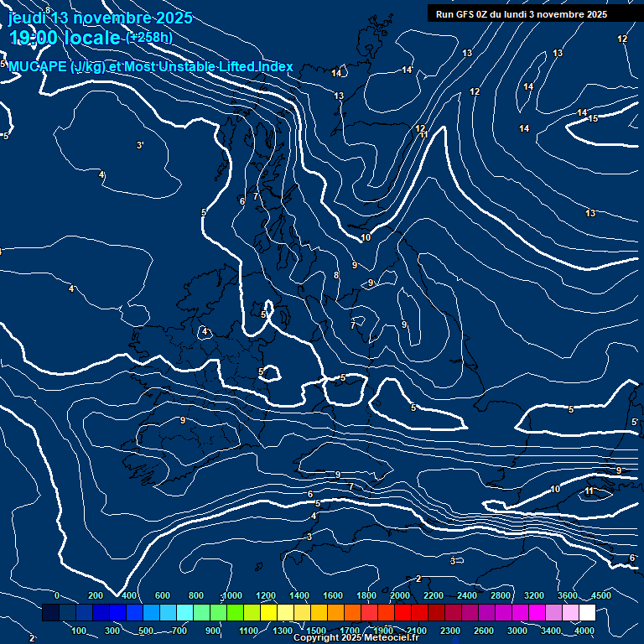Click the '19:00 locale' time text
The image size is (644, 644).
click(65, 38)
